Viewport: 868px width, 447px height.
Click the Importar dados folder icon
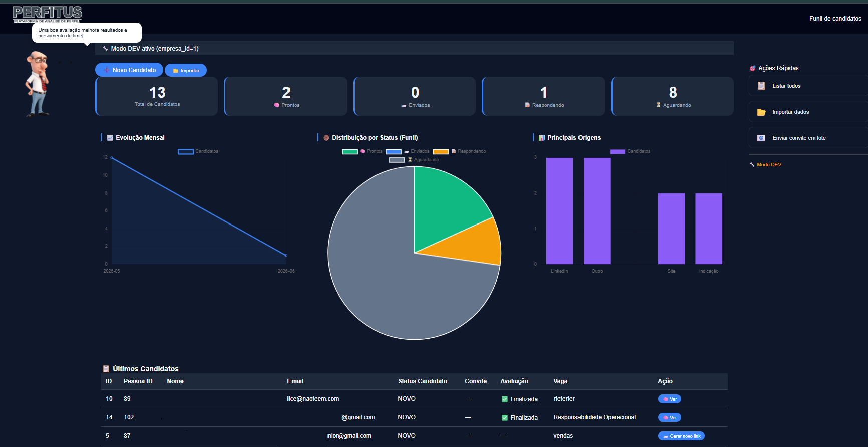(x=761, y=112)
